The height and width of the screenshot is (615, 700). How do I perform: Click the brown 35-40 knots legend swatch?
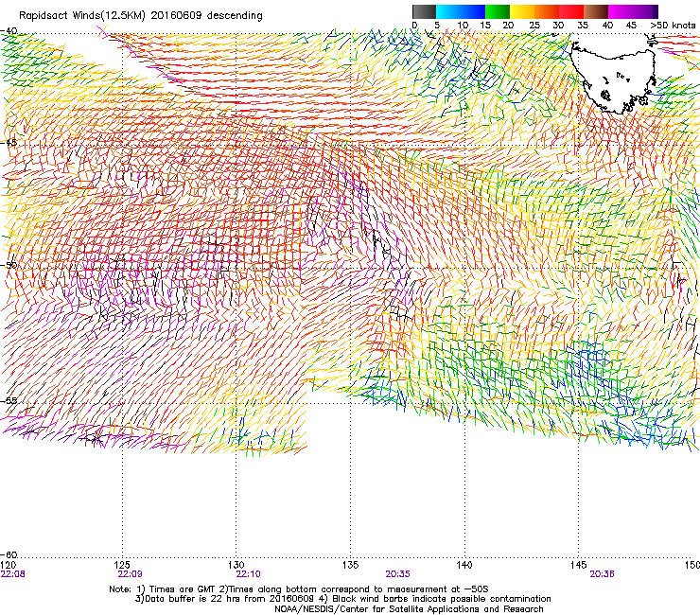tap(596, 11)
